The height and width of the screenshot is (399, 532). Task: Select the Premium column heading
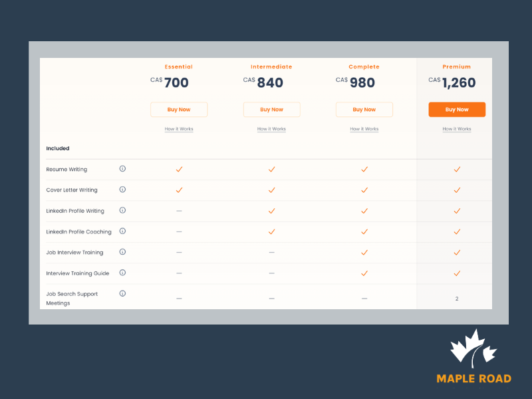pos(457,67)
